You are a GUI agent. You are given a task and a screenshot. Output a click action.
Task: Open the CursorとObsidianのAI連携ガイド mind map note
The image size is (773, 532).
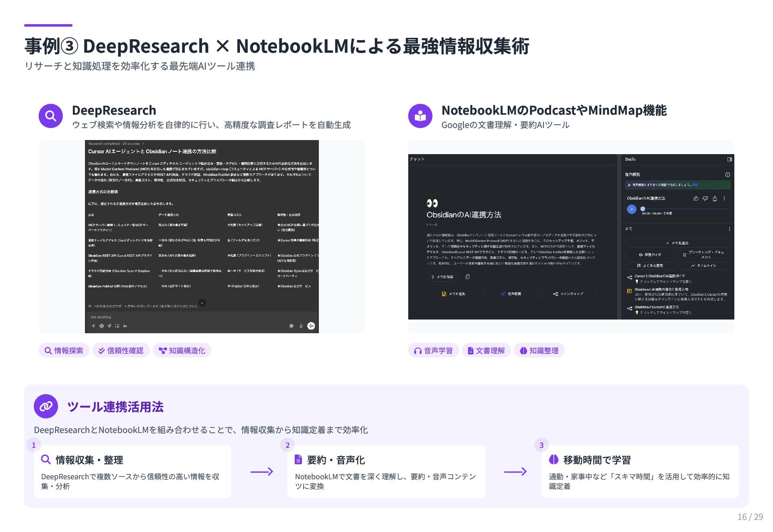(678, 279)
